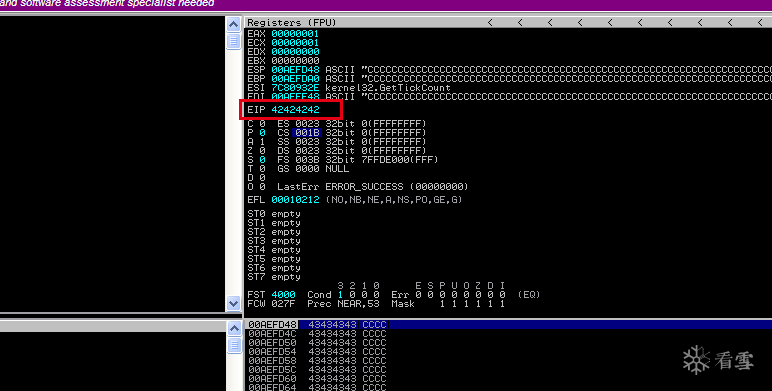The width and height of the screenshot is (772, 391).
Task: Select the EAX register value 00000001
Action: 295,33
